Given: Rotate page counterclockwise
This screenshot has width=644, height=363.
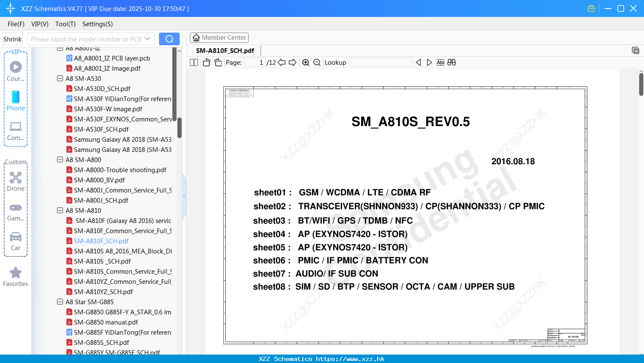Looking at the screenshot, I should tap(206, 63).
